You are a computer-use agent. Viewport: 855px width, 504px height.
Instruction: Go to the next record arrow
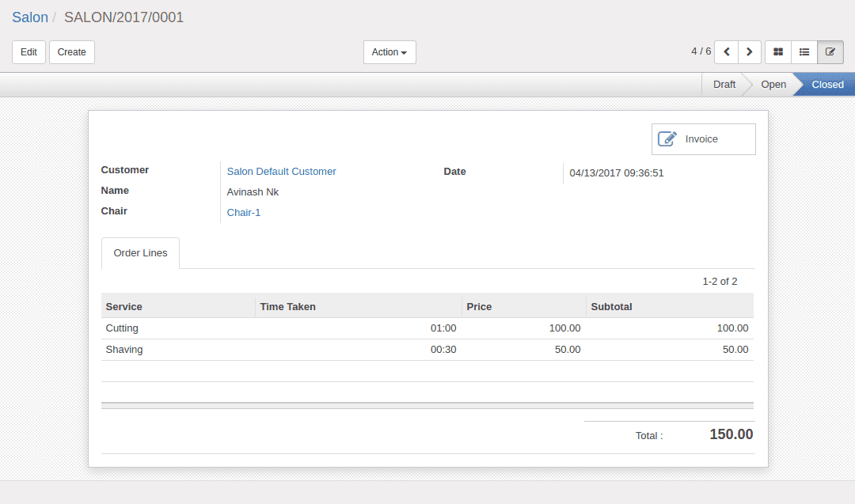pyautogui.click(x=749, y=52)
